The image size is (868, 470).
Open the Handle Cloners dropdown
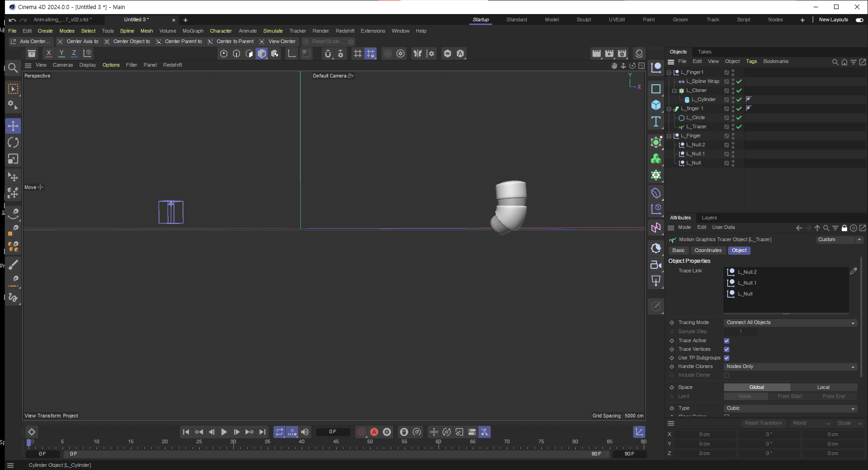790,367
